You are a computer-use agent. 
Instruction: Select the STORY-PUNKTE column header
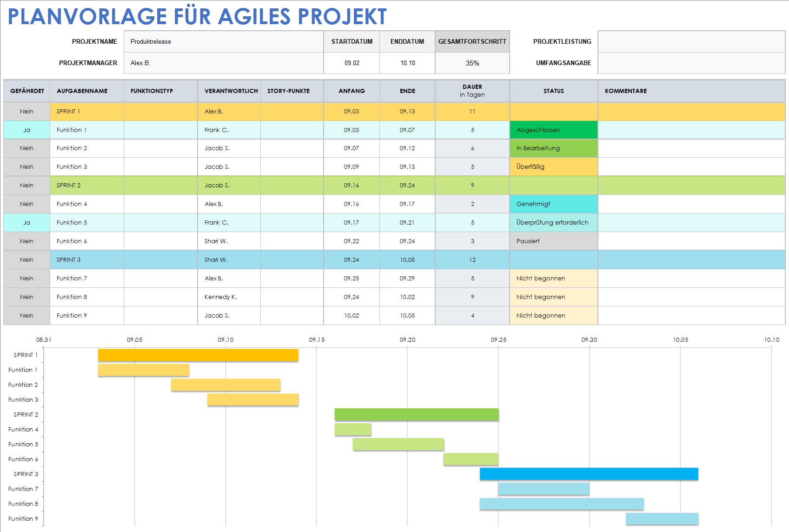[x=292, y=91]
